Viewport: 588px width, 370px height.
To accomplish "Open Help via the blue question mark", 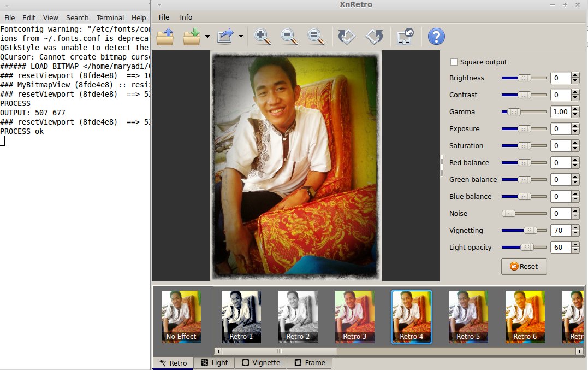I will click(x=436, y=37).
